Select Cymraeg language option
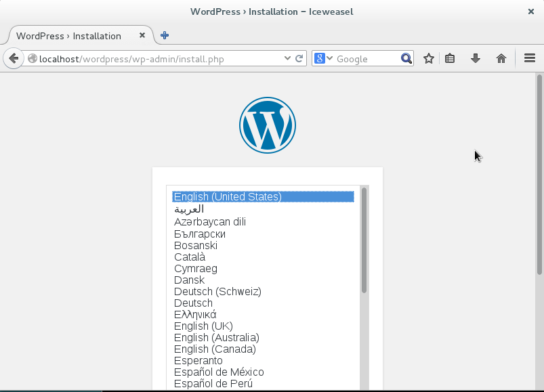Viewport: 544px width, 392px height. click(264, 269)
